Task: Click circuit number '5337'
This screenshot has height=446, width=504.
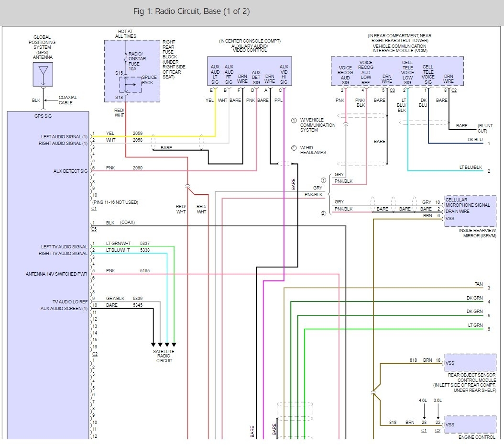Action: 144,244
